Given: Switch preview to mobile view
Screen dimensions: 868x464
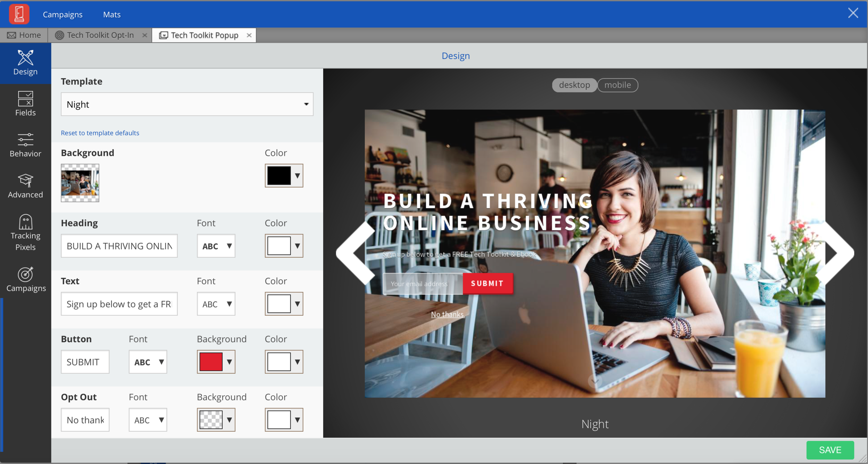Looking at the screenshot, I should click(618, 85).
